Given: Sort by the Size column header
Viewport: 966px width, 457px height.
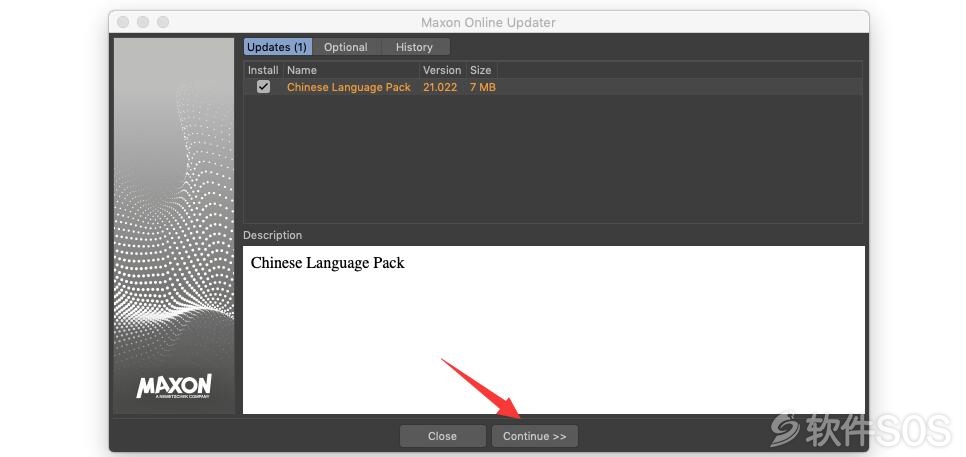Looking at the screenshot, I should point(481,70).
